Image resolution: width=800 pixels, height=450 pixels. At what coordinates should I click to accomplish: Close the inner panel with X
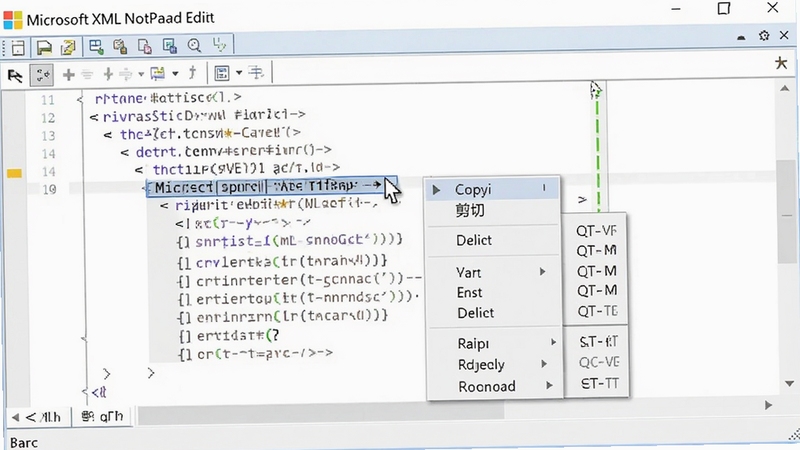[784, 35]
